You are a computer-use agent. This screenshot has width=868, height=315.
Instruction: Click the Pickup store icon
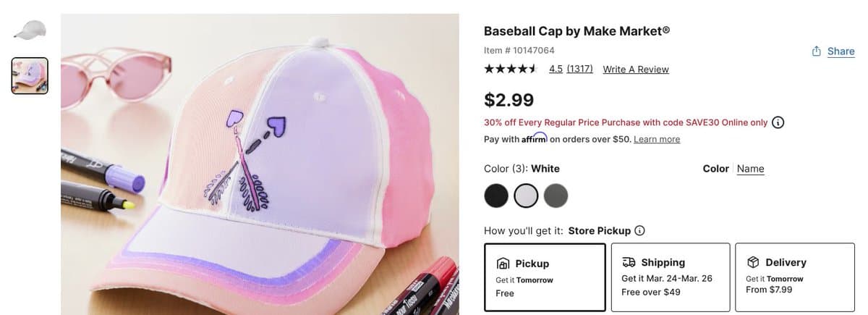point(503,264)
